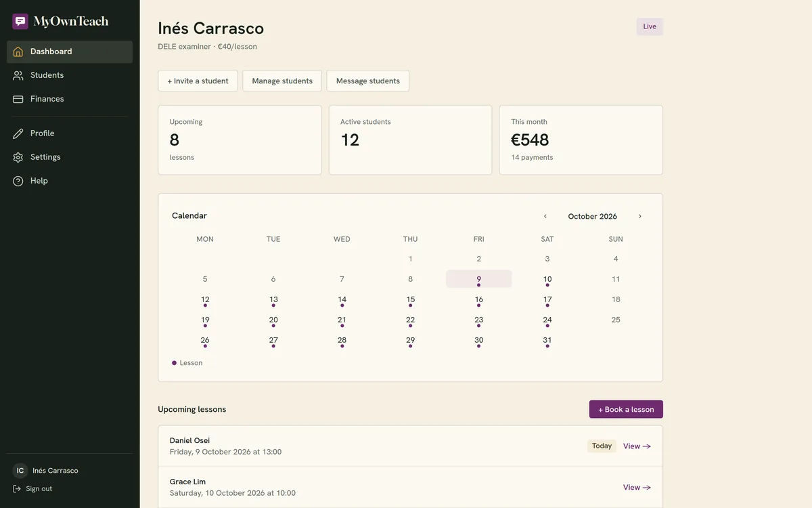812x508 pixels.
Task: Select October 30 in the calendar
Action: click(x=479, y=340)
